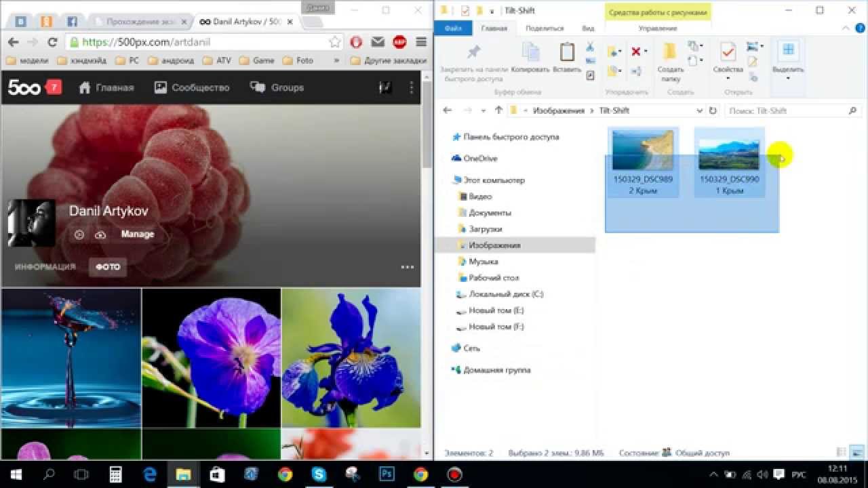Image resolution: width=868 pixels, height=488 pixels.
Task: Click the cloud upload icon under Danil Artykov
Action: coord(100,235)
